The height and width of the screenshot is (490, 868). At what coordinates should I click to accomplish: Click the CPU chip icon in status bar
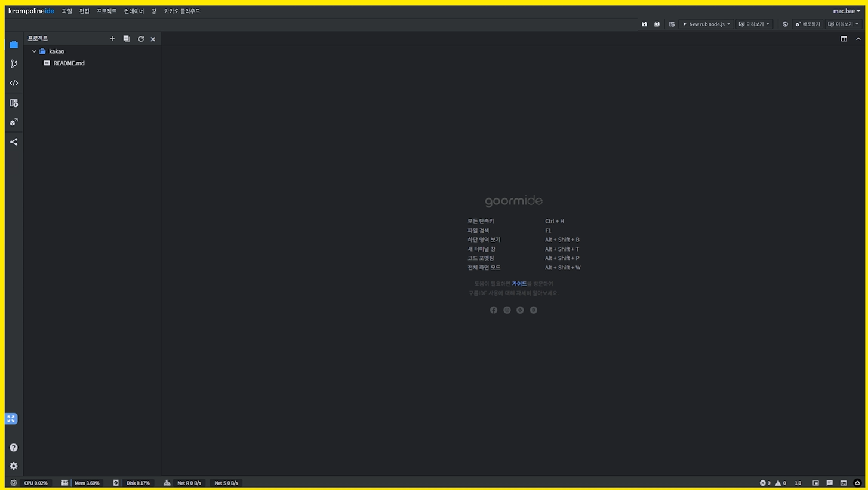tap(13, 483)
